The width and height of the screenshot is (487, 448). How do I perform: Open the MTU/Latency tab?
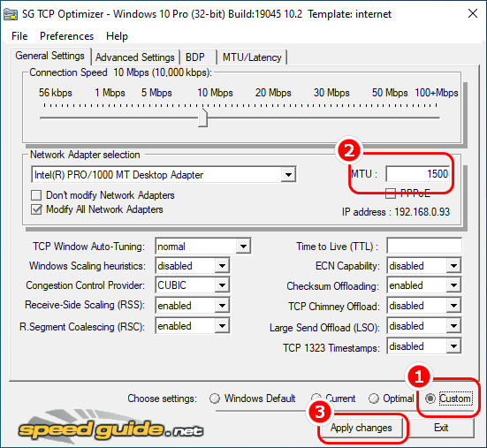(x=252, y=57)
